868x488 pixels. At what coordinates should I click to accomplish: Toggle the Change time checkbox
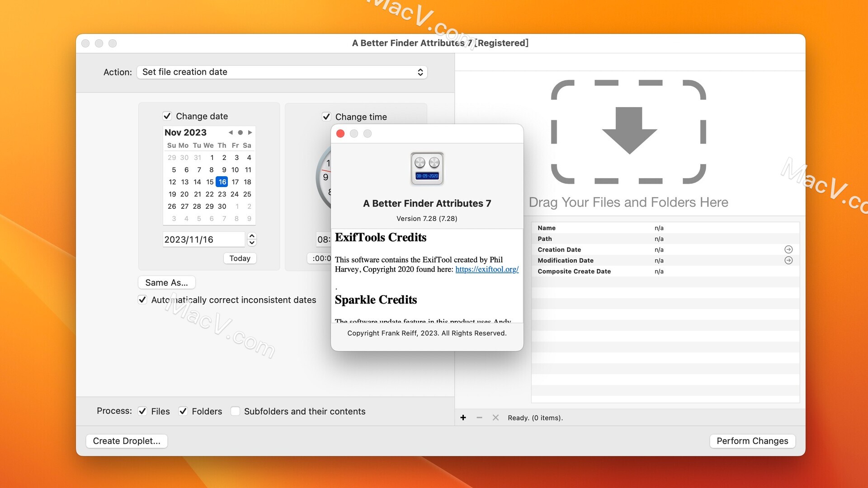pos(326,117)
